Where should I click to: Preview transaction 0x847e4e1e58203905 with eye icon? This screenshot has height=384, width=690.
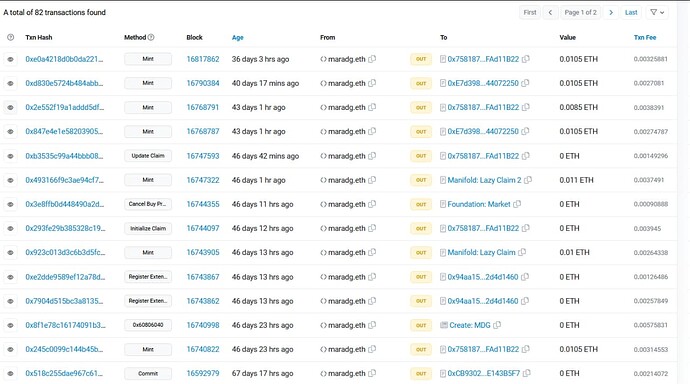(x=11, y=132)
